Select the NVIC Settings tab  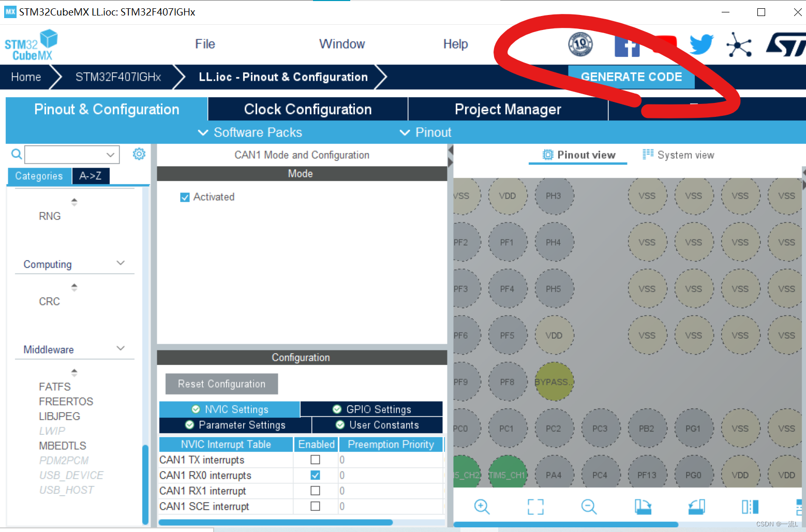230,409
